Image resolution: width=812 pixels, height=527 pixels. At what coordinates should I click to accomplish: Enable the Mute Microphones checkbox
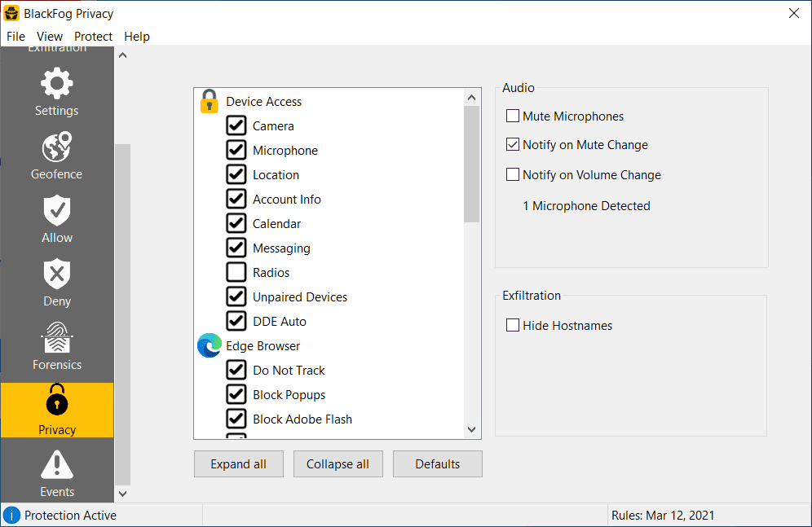point(513,116)
